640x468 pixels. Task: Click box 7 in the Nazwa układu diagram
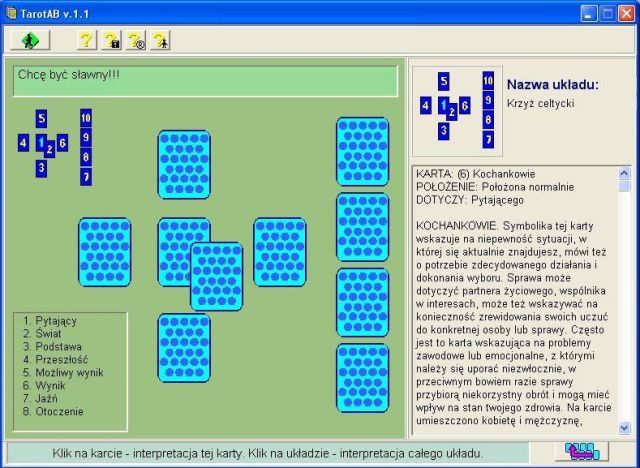click(488, 139)
